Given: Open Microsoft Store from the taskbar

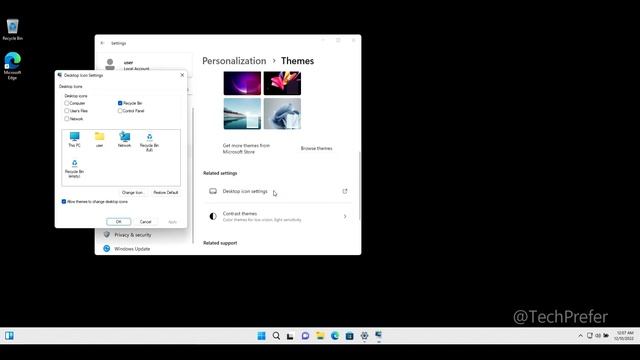Looking at the screenshot, I should tap(349, 336).
